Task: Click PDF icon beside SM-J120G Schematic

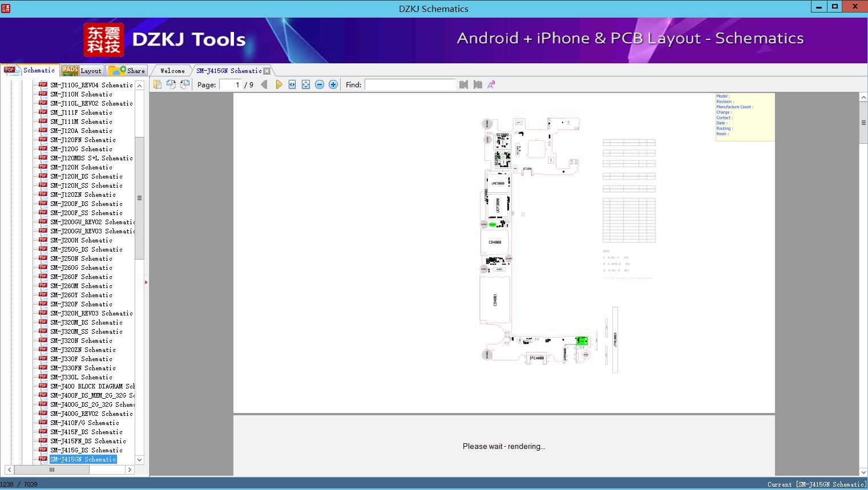Action: [x=43, y=148]
